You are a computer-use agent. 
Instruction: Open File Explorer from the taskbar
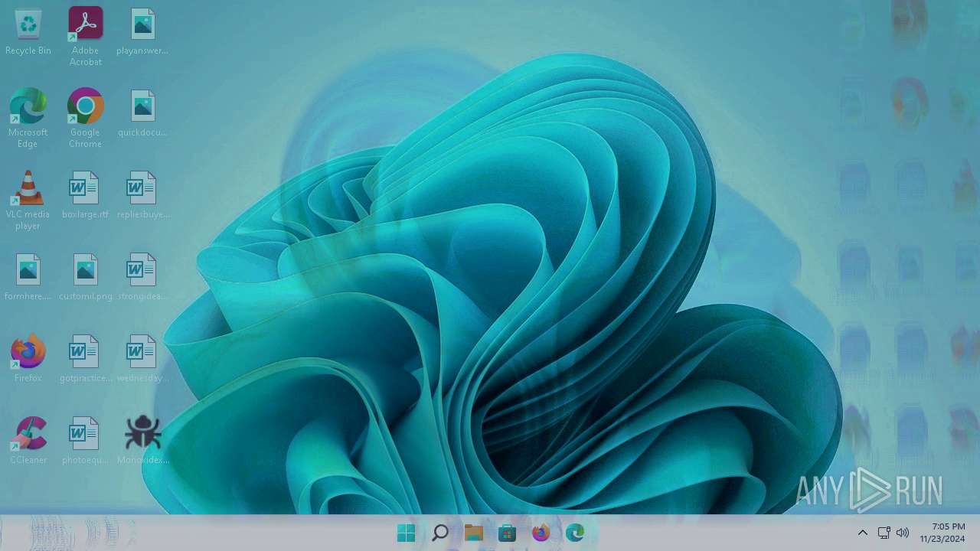[x=474, y=533]
